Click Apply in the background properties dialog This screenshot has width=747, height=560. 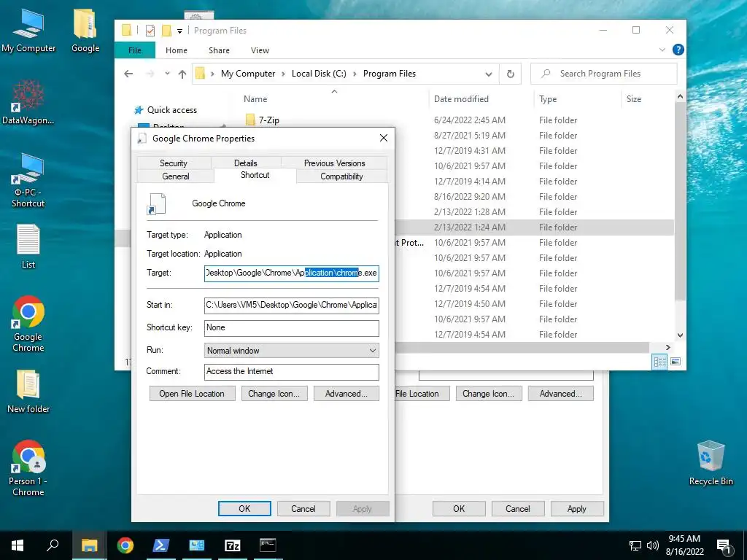pyautogui.click(x=577, y=508)
